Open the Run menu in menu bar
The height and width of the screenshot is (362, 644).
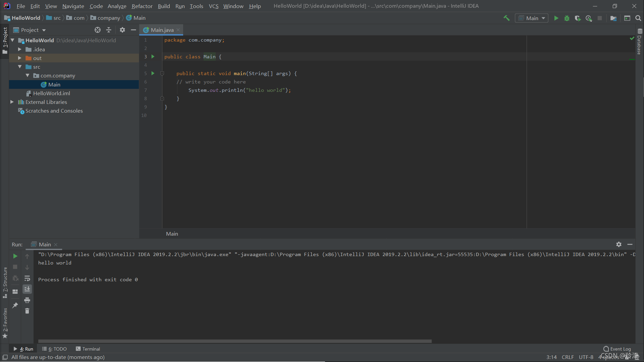click(x=179, y=6)
